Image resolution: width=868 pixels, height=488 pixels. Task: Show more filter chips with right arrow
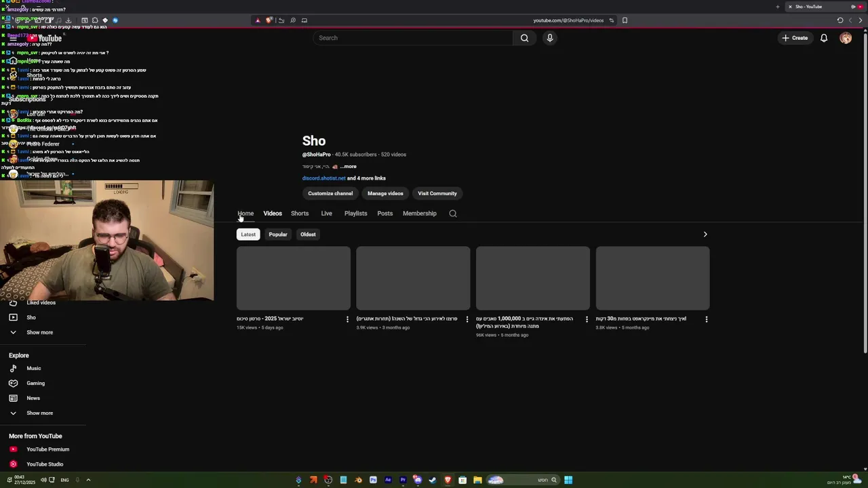705,235
